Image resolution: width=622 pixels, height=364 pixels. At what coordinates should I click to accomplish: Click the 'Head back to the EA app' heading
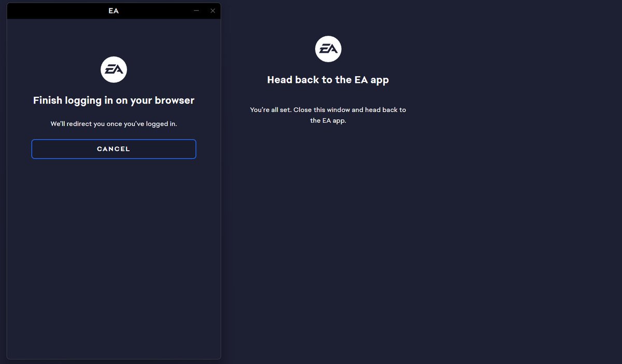[x=328, y=80]
